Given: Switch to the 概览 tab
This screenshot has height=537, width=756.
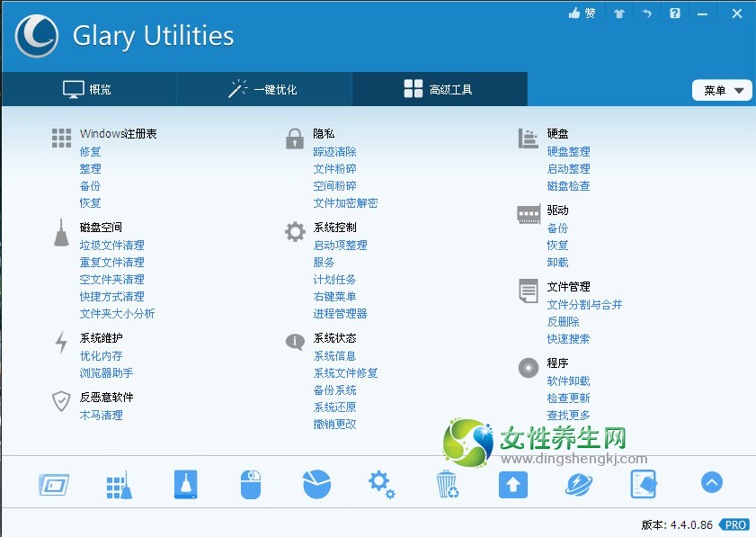Looking at the screenshot, I should click(x=89, y=89).
